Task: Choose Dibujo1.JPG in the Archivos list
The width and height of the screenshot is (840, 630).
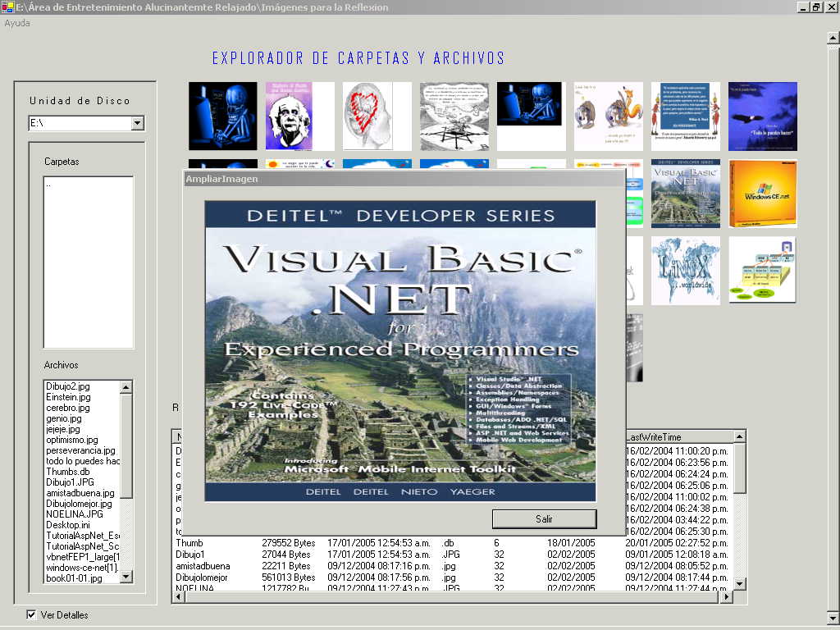Action: tap(71, 482)
